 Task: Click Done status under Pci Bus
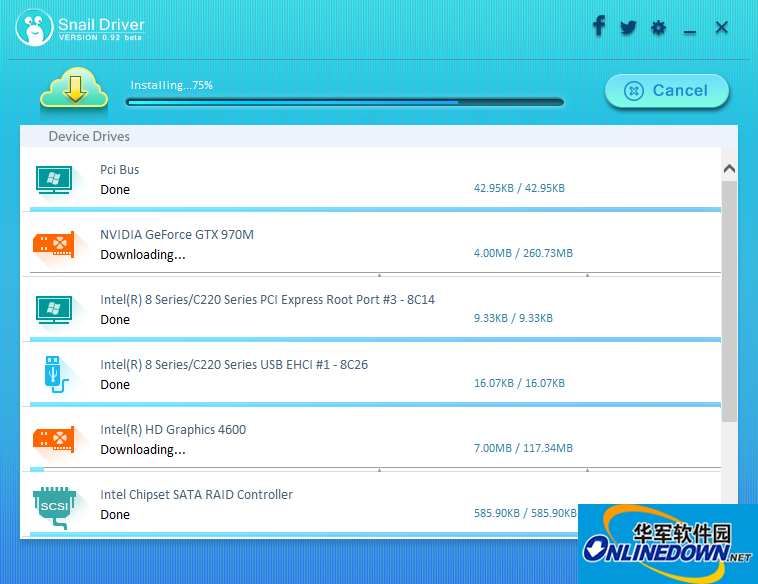[115, 190]
